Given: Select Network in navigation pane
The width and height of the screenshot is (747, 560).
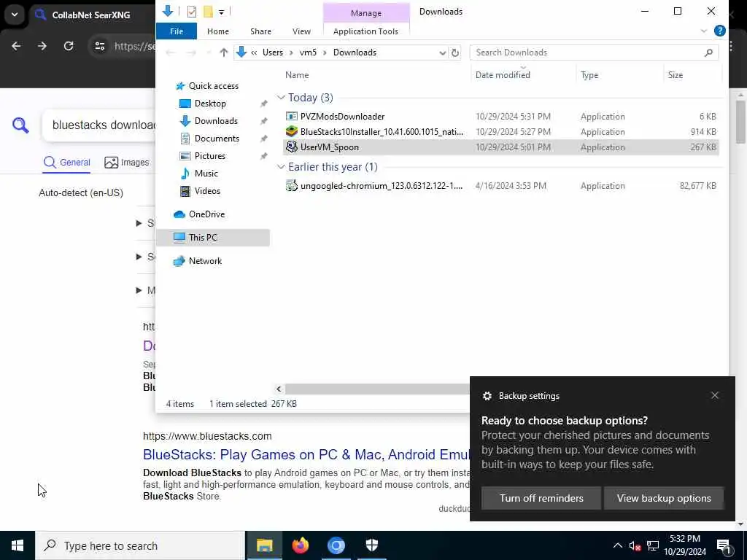Looking at the screenshot, I should [x=205, y=261].
